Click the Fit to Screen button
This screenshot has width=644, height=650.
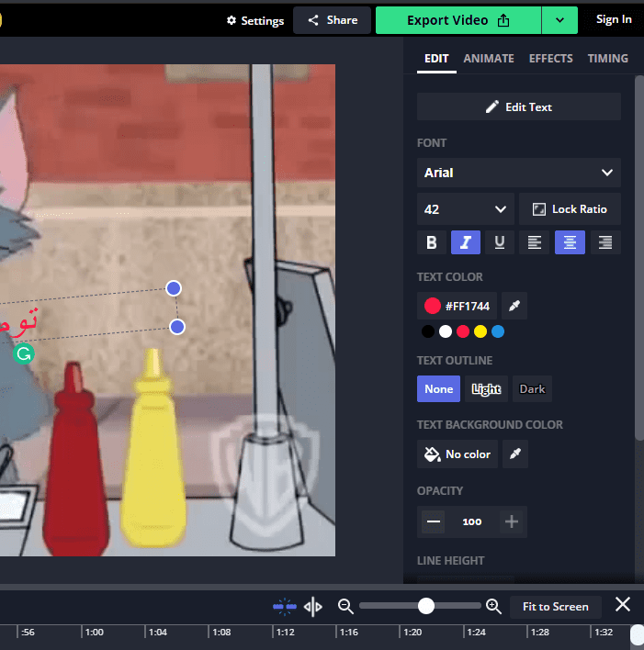(x=555, y=606)
